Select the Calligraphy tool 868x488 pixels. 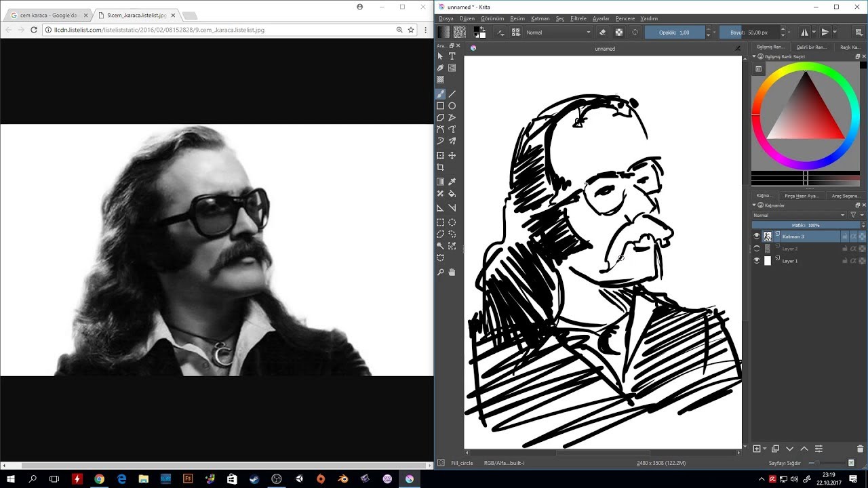[x=440, y=68]
